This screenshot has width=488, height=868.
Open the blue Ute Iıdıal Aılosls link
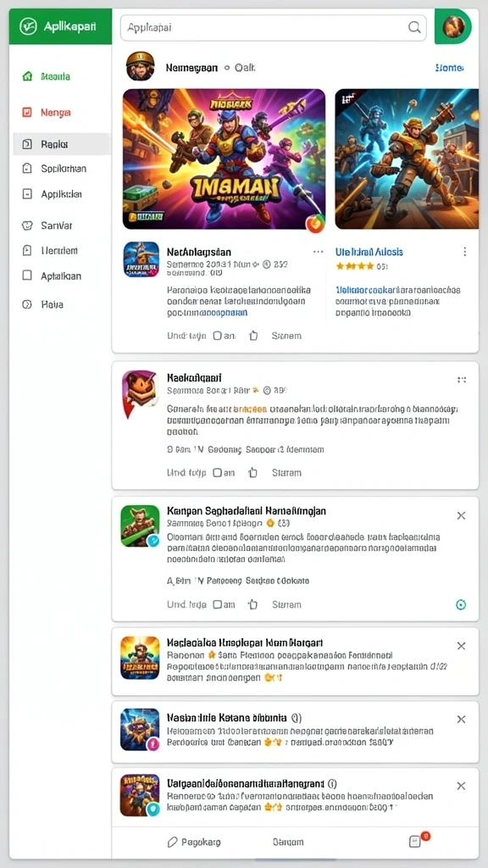tap(369, 252)
